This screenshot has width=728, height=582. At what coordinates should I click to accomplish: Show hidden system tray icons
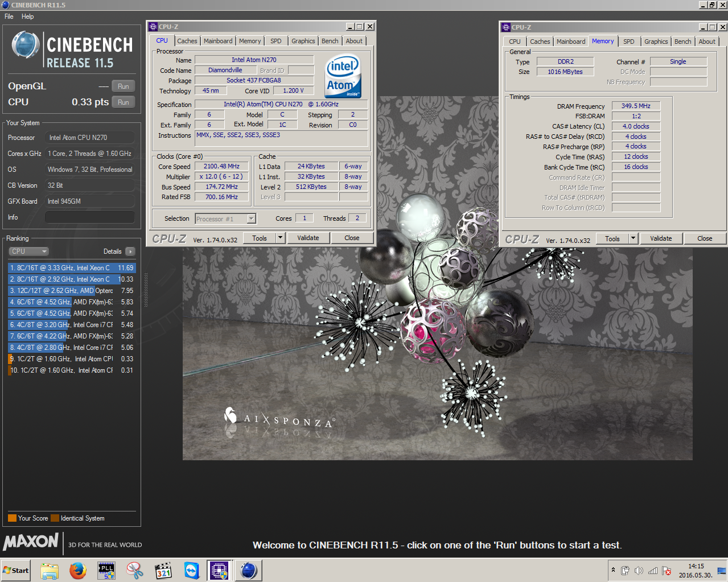point(613,570)
